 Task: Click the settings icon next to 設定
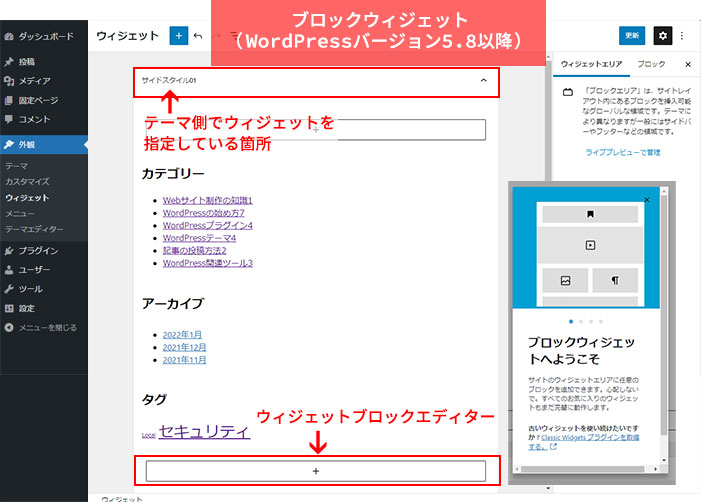[x=9, y=308]
